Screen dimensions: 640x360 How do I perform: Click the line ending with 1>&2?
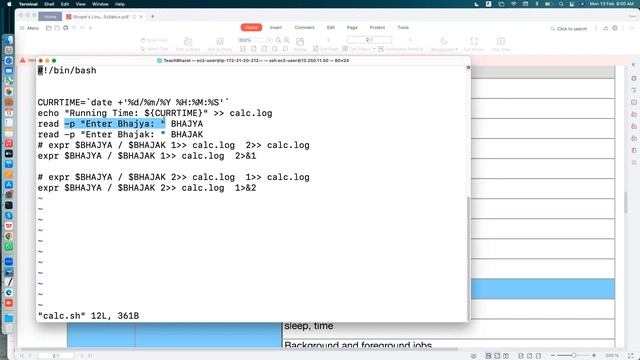coord(147,188)
